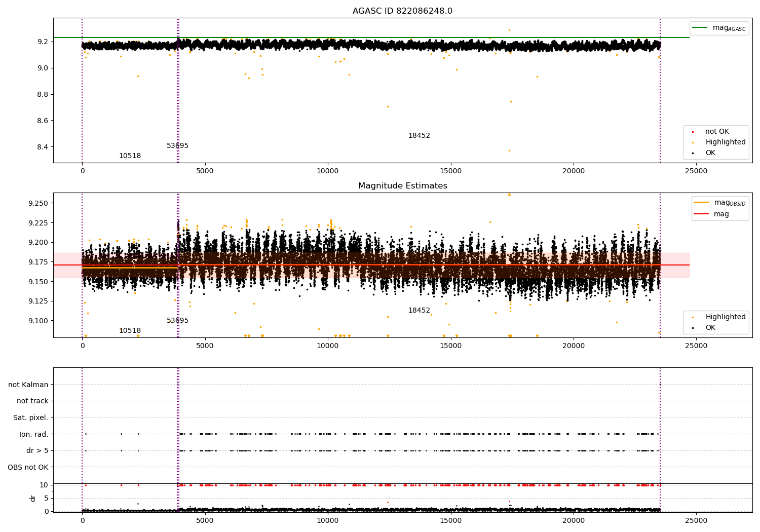Click the green mag AGASC legend line
760x532 pixels.
(700, 28)
